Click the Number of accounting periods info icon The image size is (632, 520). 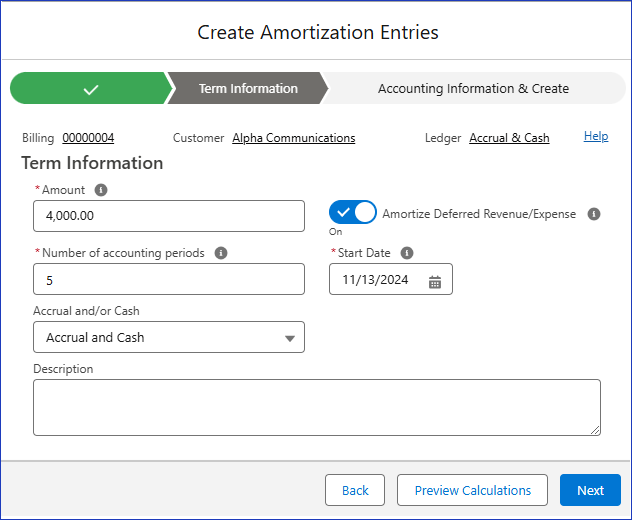tap(221, 253)
